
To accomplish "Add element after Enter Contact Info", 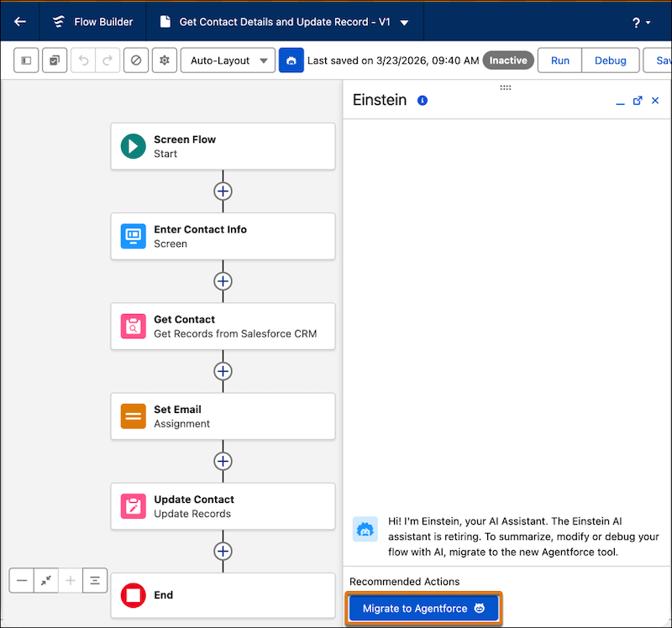I will 223,281.
